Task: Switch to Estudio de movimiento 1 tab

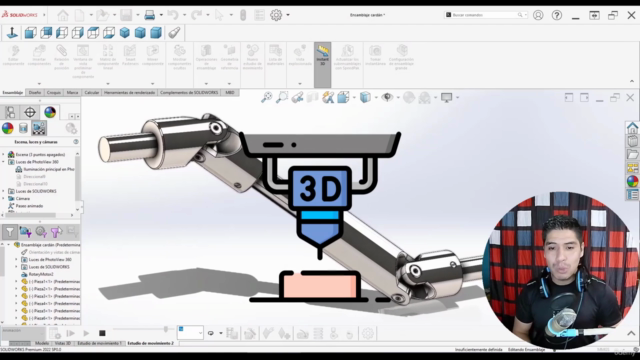Action: click(100, 343)
